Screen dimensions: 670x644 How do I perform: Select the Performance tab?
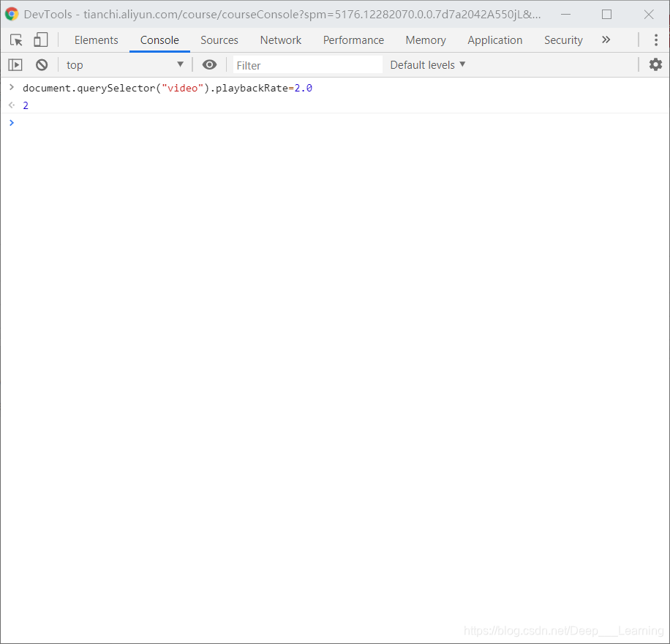click(353, 40)
